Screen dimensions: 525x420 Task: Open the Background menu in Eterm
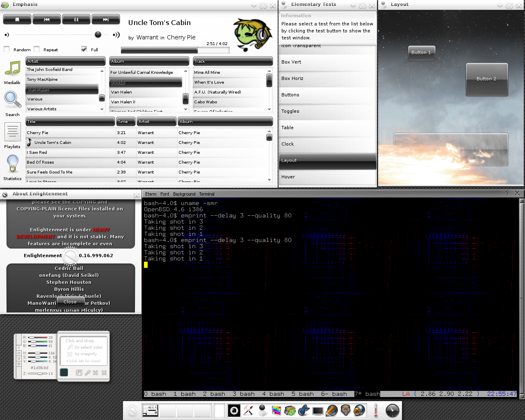(184, 194)
